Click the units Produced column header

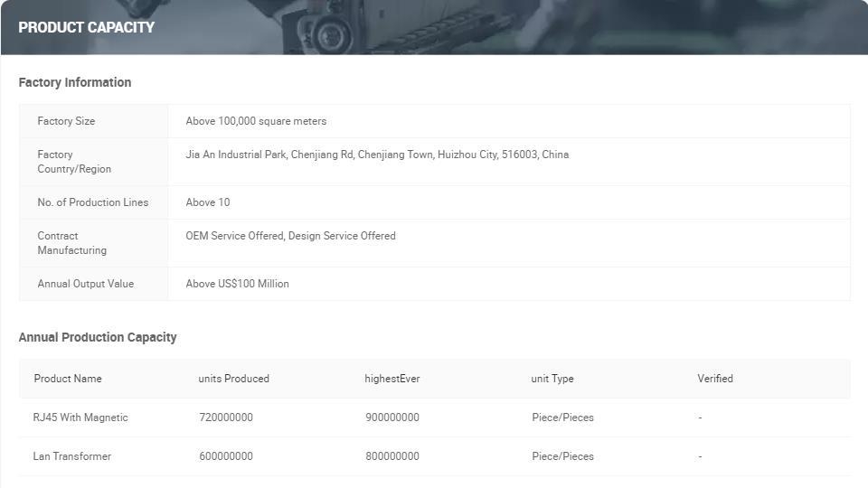pos(233,379)
